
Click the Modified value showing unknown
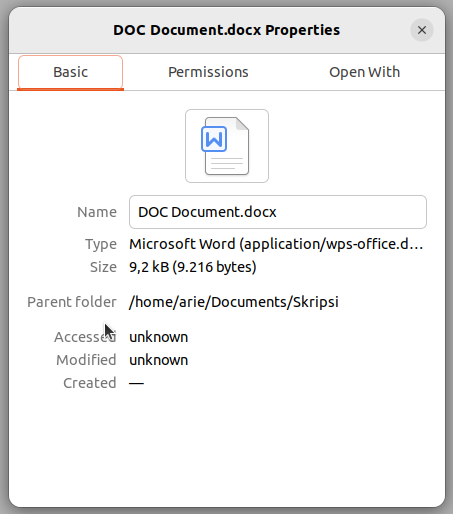click(x=158, y=360)
